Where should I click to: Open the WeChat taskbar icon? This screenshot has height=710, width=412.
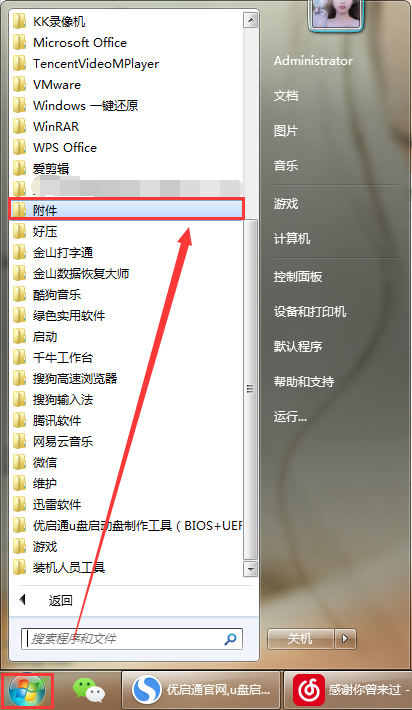[x=89, y=690]
